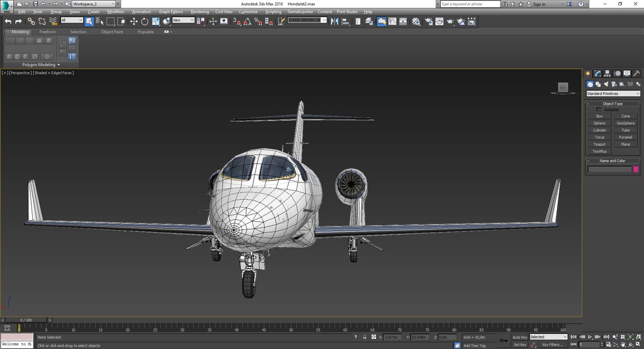644x349 pixels.
Task: Open the Create Selection Set dropdown
Action: [x=307, y=20]
